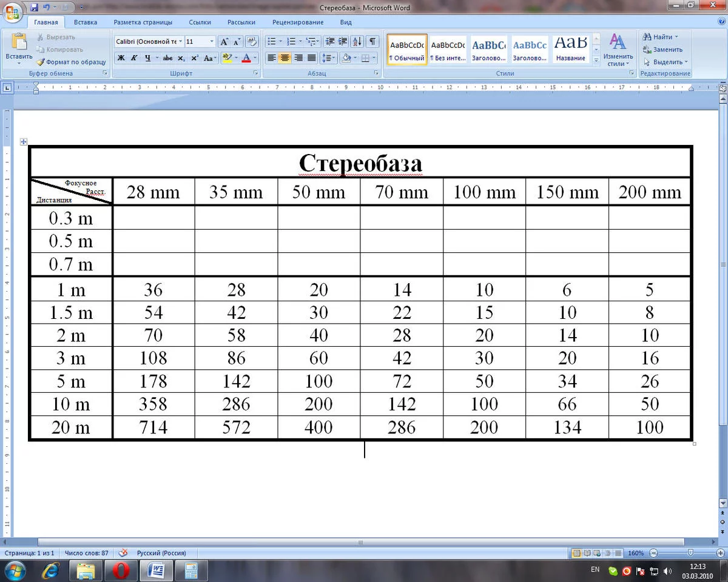Screen dimensions: 728x582
Task: Clear formatting with the eraser icon
Action: point(253,42)
